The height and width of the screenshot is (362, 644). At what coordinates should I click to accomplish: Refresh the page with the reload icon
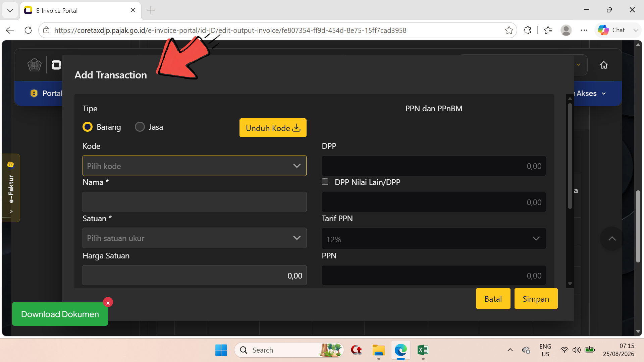point(28,30)
